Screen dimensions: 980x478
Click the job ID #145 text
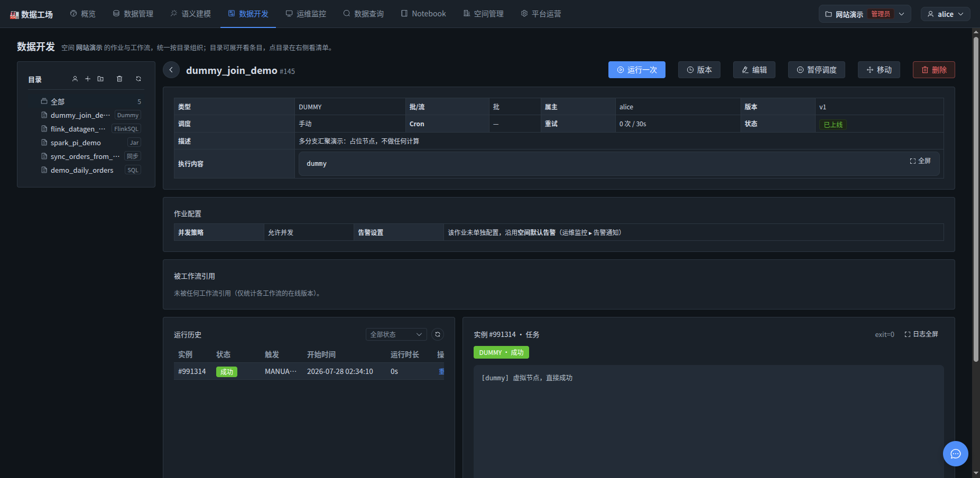point(287,71)
